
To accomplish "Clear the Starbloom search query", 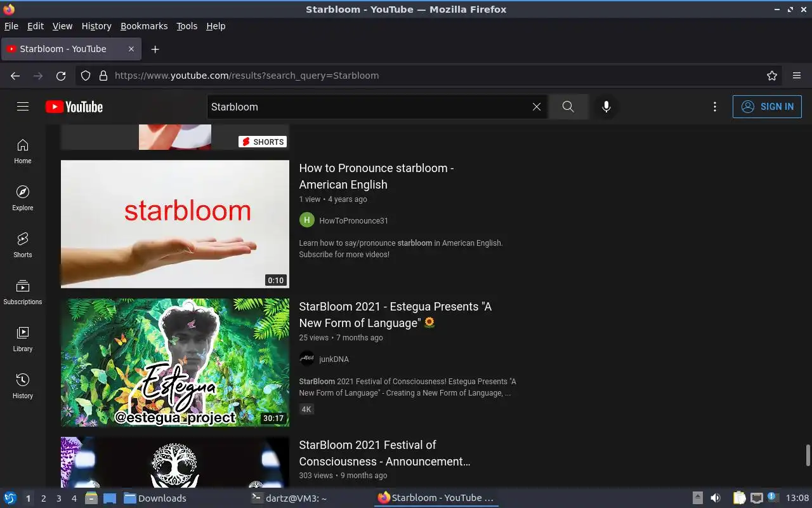I will click(537, 107).
